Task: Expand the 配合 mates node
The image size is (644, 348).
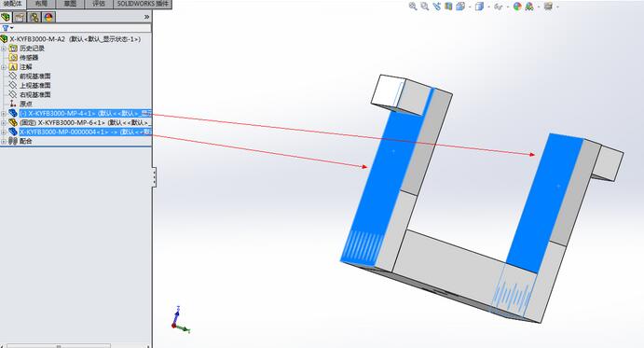Action: tap(4, 141)
